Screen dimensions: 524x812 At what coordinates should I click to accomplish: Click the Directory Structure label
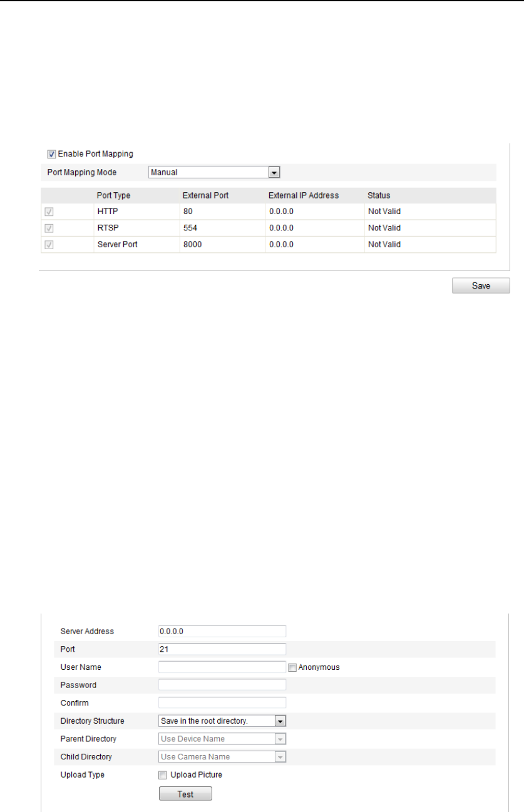[x=92, y=721]
